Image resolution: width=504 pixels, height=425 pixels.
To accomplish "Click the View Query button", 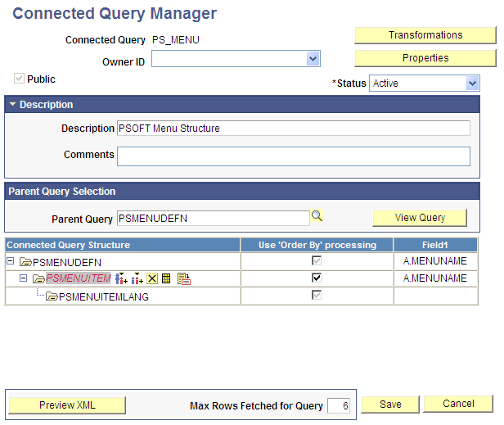I will (420, 218).
